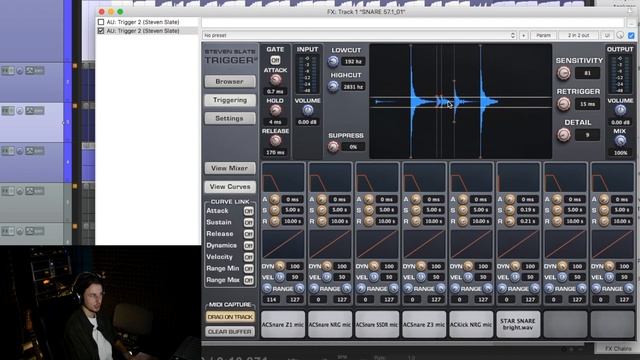The height and width of the screenshot is (360, 640).
Task: Toggle Curve Link Velocity On
Action: click(x=248, y=257)
